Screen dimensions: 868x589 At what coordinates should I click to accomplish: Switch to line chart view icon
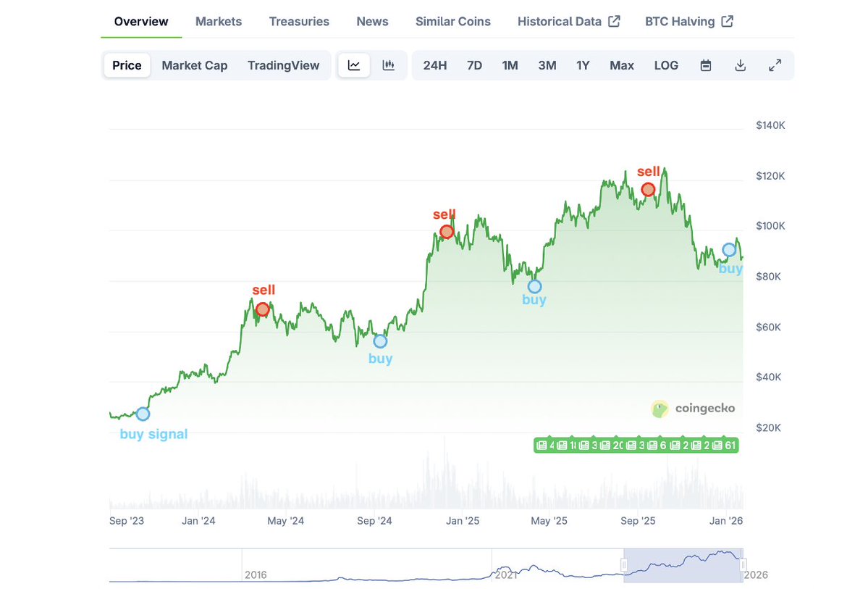[354, 65]
